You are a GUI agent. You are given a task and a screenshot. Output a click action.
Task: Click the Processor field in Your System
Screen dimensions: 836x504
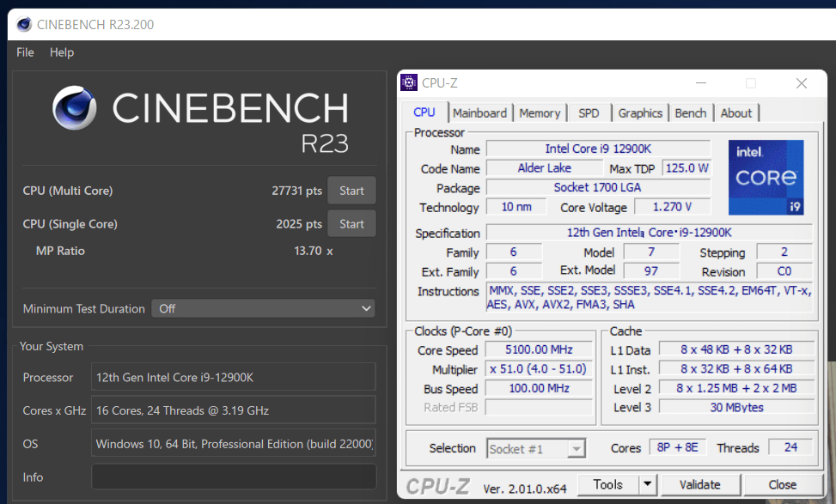[234, 377]
